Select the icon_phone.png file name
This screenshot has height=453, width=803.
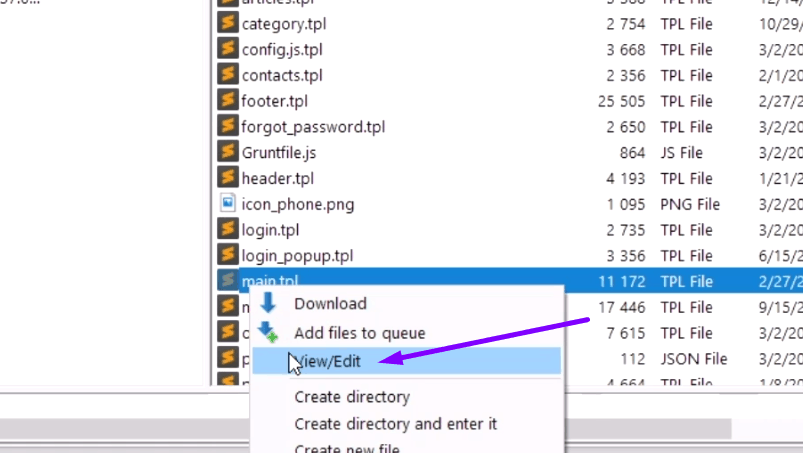pyautogui.click(x=298, y=205)
